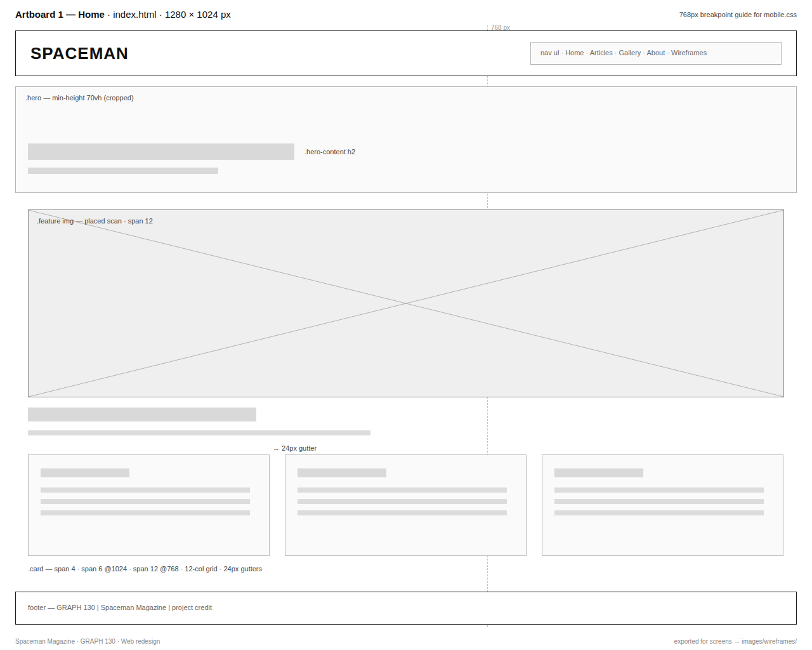Select 'Wireframes' in the nav ul list

click(x=689, y=53)
